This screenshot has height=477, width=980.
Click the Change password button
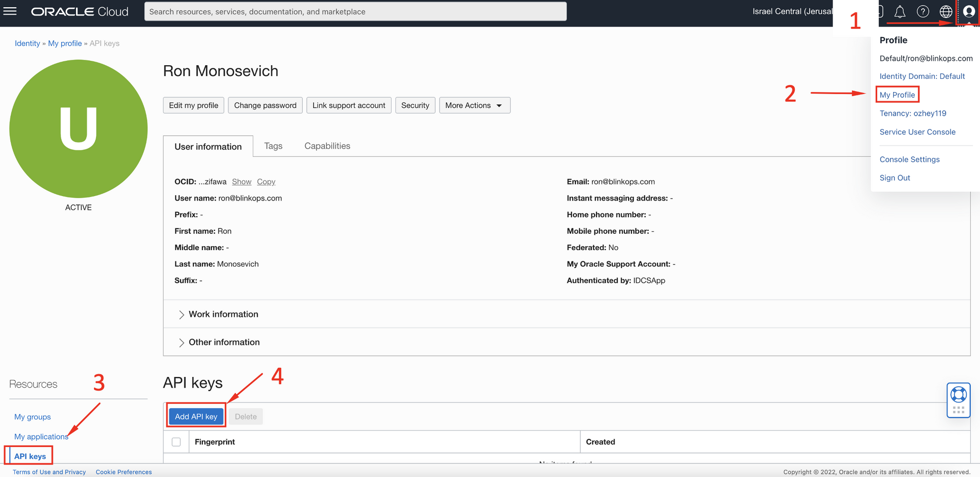point(265,105)
